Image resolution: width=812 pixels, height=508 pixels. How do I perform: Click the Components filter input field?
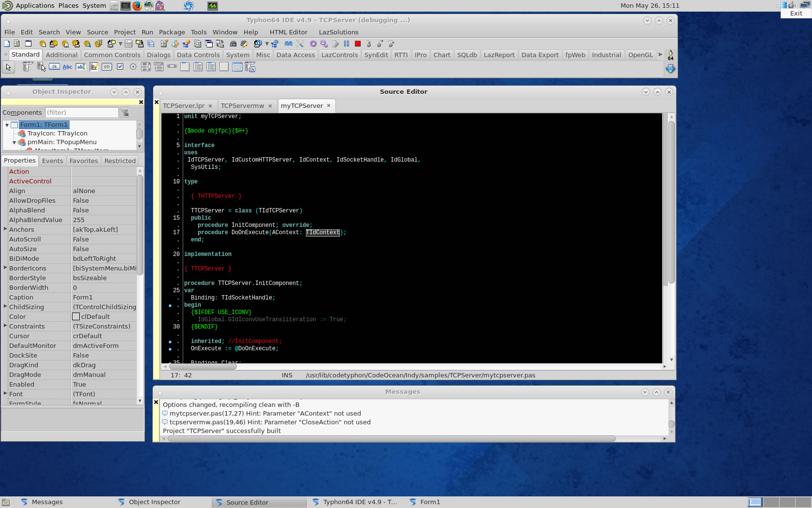coord(82,112)
